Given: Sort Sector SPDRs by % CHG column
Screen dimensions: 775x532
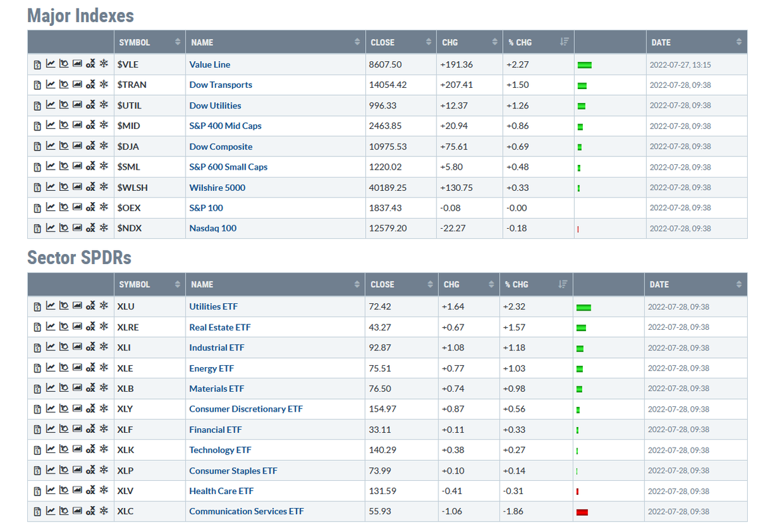Looking at the screenshot, I should coord(536,285).
